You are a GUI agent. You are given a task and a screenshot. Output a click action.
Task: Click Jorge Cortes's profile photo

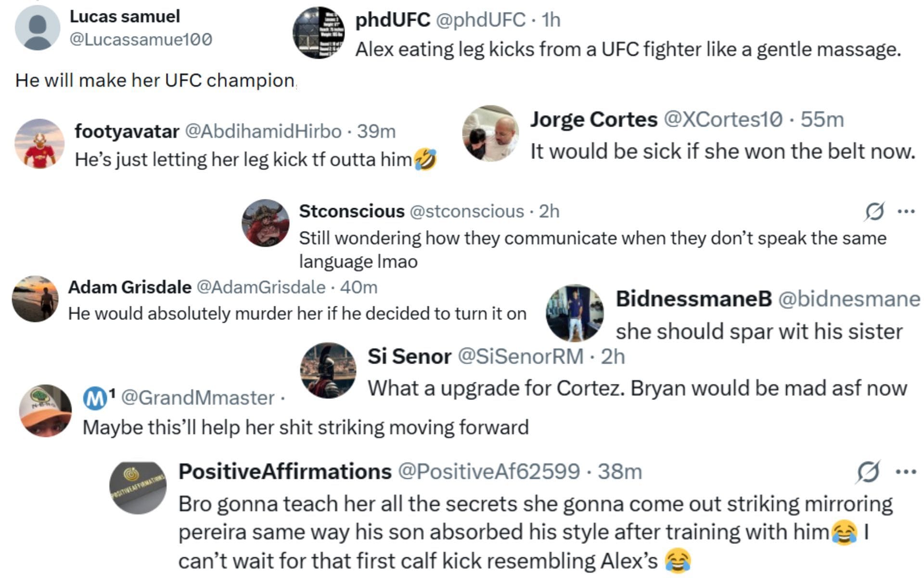491,133
